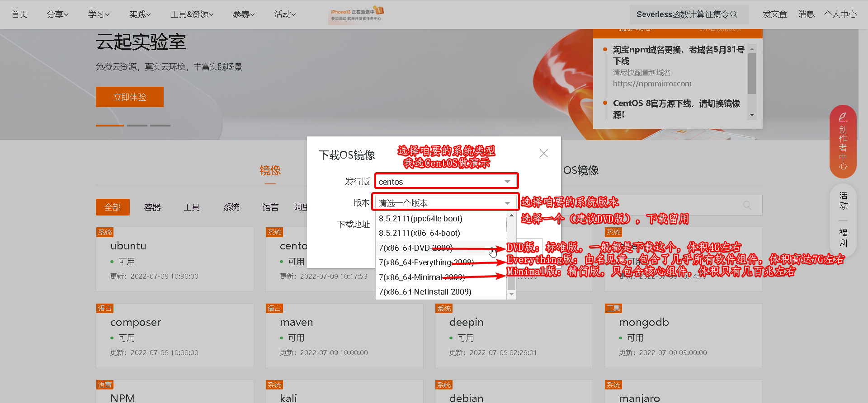
Task: Select version 7(x86_64-Everything-2009)
Action: coord(441,262)
